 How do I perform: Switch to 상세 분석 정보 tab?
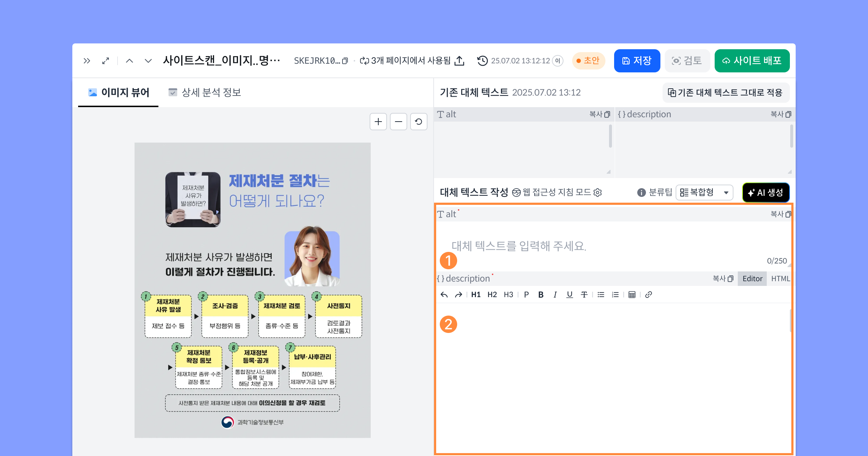[205, 93]
